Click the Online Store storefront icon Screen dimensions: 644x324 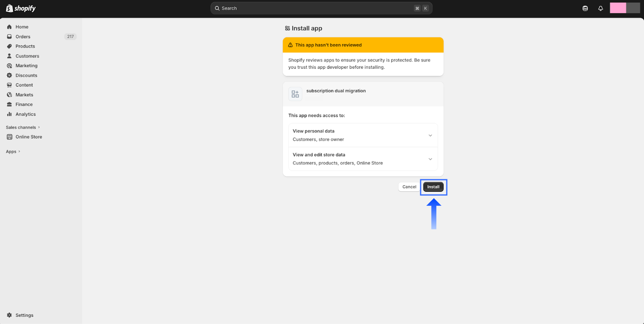coord(9,137)
